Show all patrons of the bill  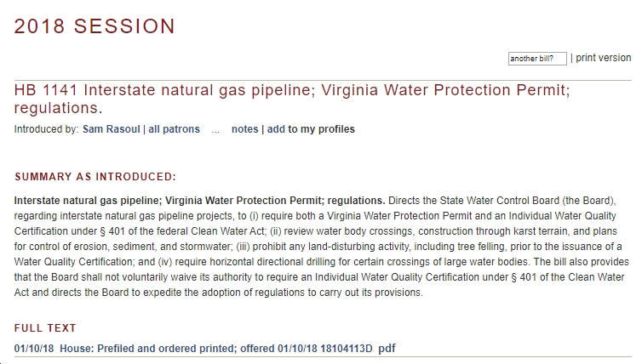pos(174,129)
